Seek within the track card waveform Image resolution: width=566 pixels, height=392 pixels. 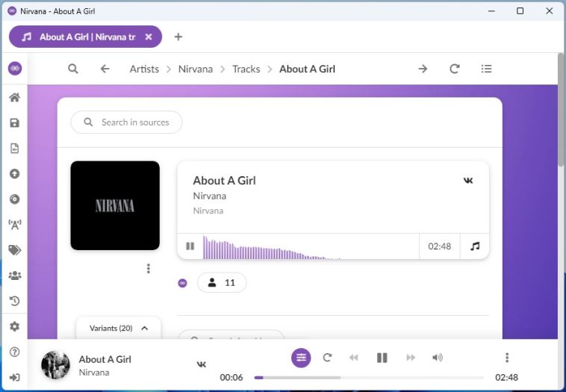[311, 246]
